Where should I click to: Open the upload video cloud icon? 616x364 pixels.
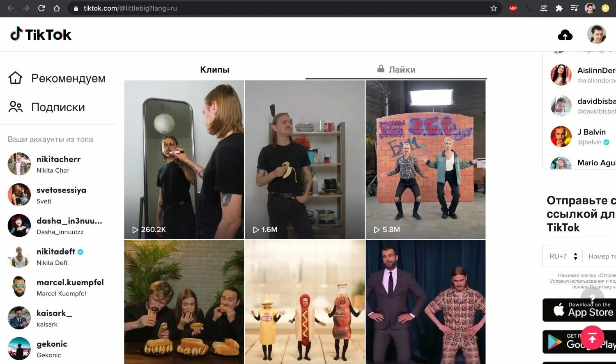click(x=565, y=35)
